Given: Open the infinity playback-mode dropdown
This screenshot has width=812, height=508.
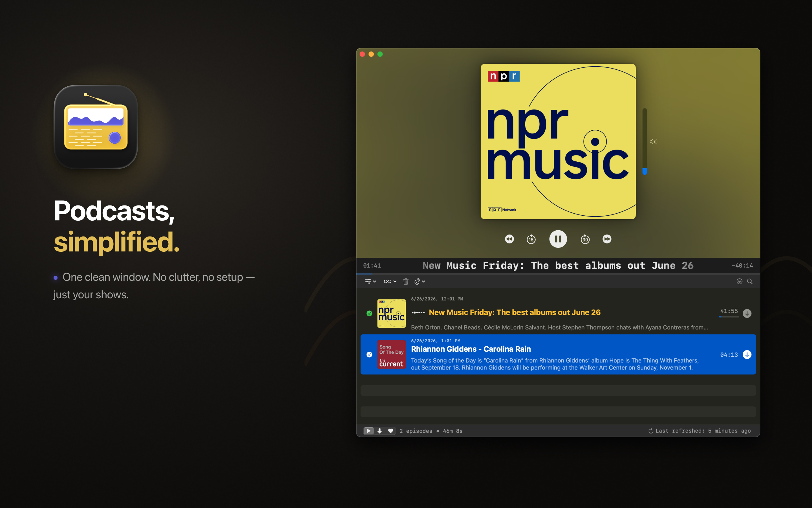Looking at the screenshot, I should coord(390,282).
